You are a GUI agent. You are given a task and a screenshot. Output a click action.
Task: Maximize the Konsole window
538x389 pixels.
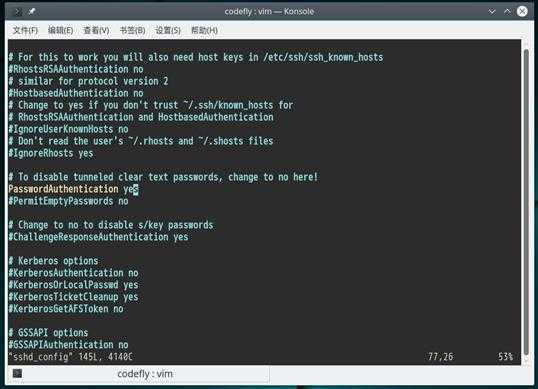point(507,12)
